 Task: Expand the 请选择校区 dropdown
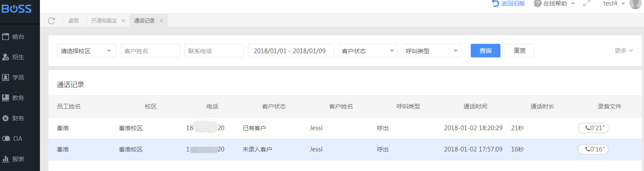point(87,51)
